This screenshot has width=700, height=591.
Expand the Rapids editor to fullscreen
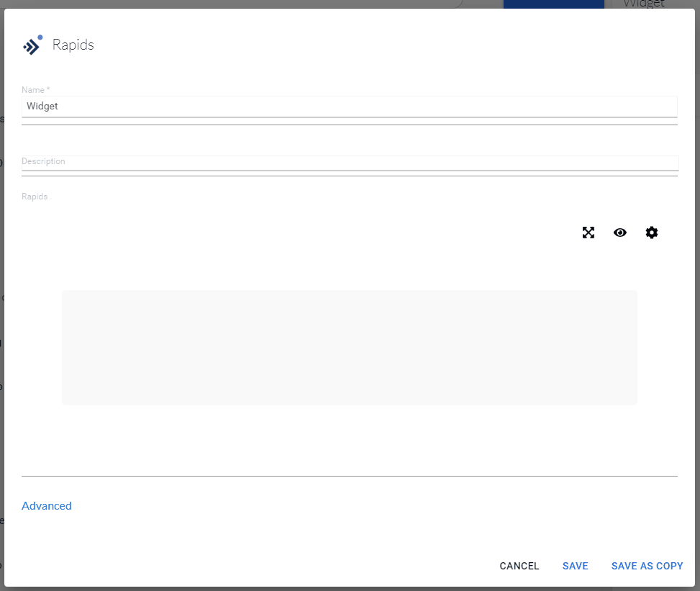click(x=588, y=233)
